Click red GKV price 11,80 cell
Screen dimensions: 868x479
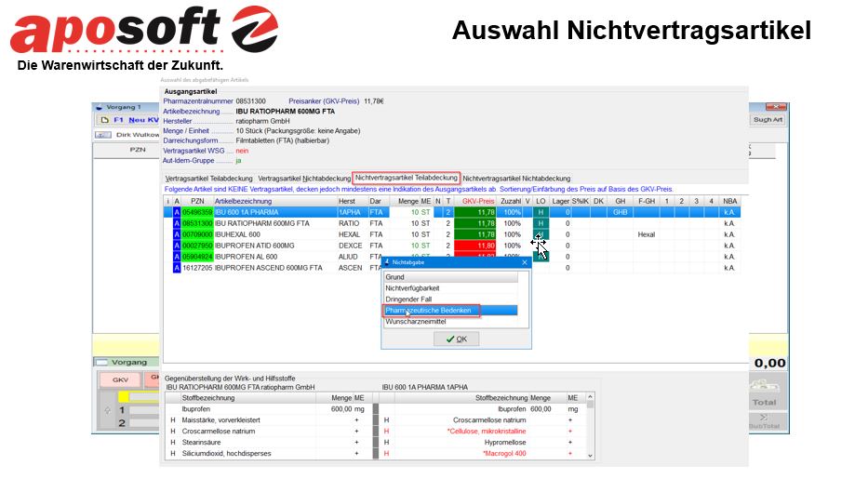coord(475,246)
